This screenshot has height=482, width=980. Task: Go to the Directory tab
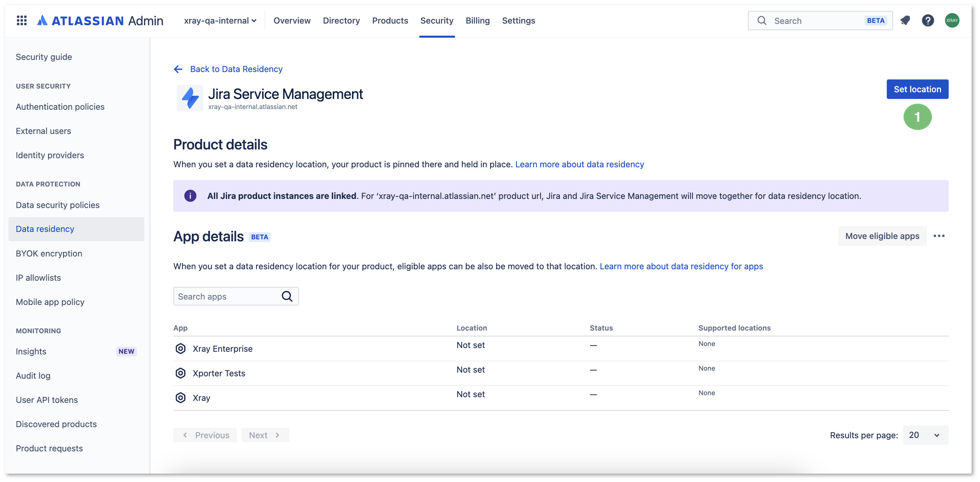tap(341, 21)
